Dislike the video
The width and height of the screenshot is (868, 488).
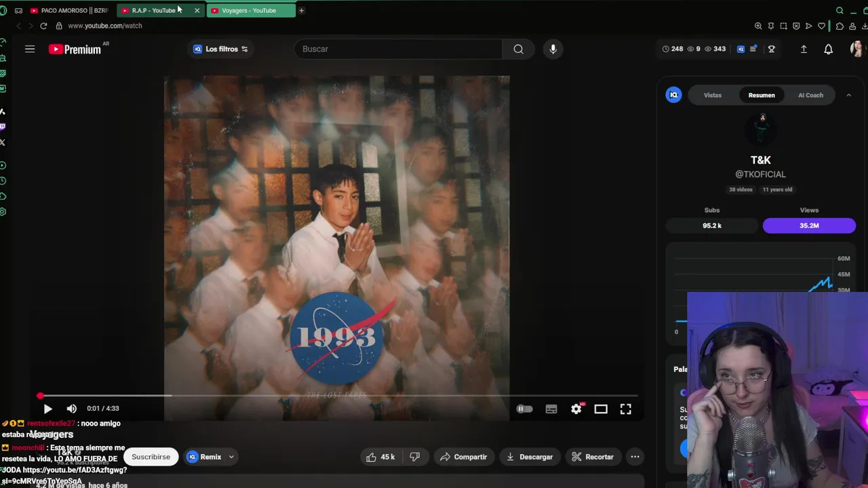[x=414, y=457]
